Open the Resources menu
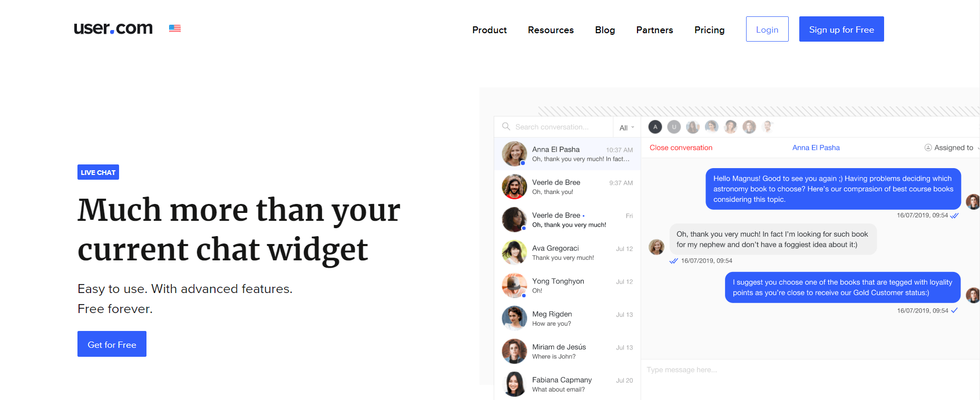Screen dimensions: 980x400 click(551, 30)
